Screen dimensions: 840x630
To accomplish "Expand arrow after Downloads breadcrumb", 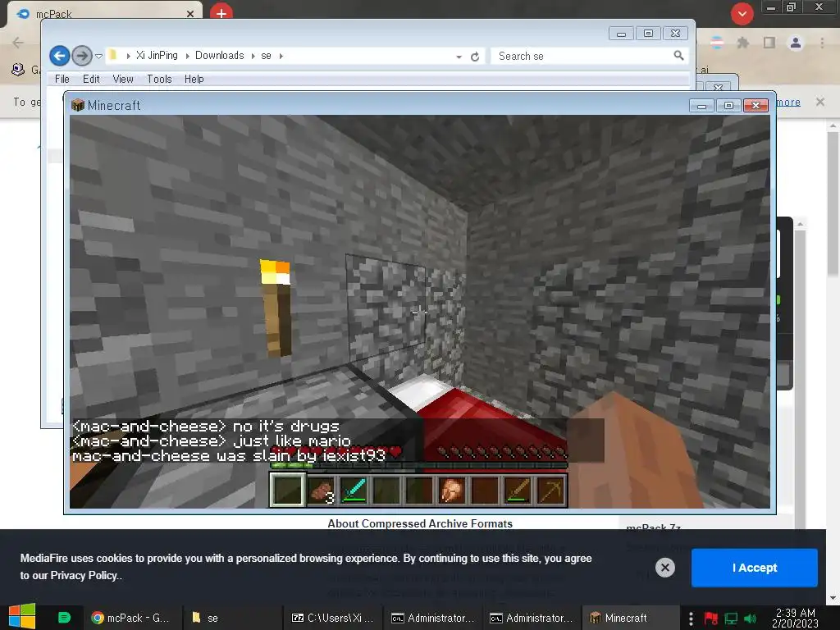I will 253,56.
